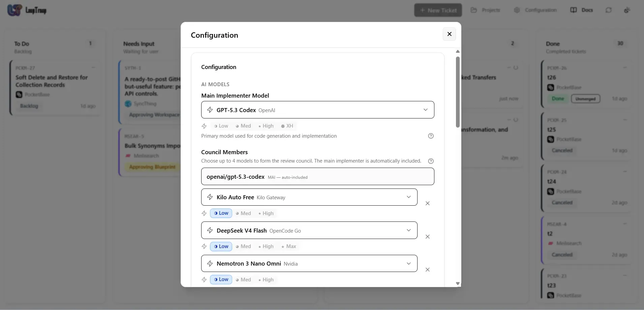Viewport: 644px width, 310px height.
Task: Click PocketBase icon on Soft Delete card
Action: (19, 95)
